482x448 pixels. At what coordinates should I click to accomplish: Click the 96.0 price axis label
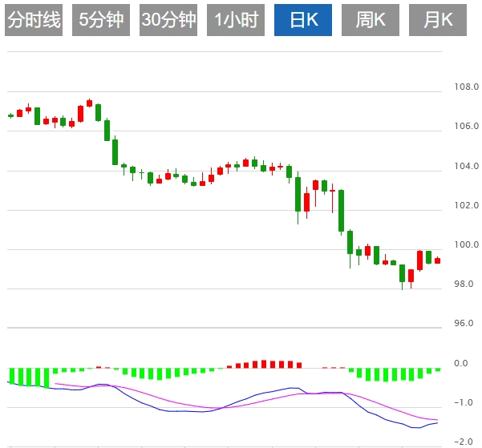tap(464, 323)
